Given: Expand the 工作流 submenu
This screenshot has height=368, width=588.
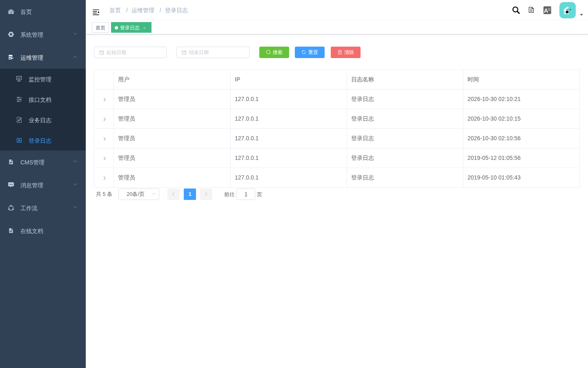Looking at the screenshot, I should [75, 207].
